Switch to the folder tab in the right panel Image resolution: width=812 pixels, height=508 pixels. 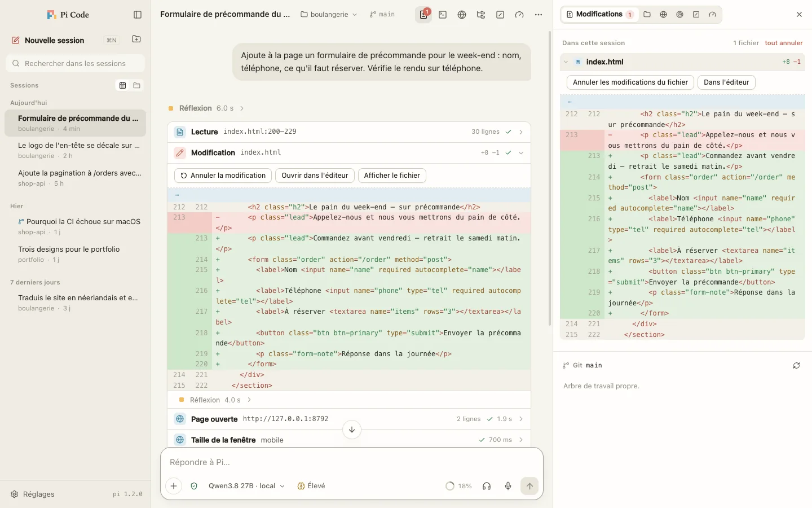pyautogui.click(x=647, y=15)
